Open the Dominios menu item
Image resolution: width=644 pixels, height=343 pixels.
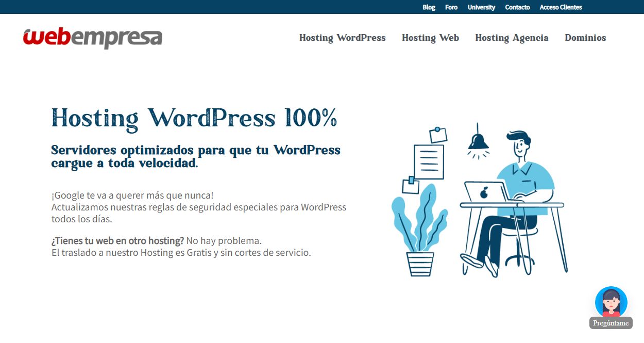(585, 38)
